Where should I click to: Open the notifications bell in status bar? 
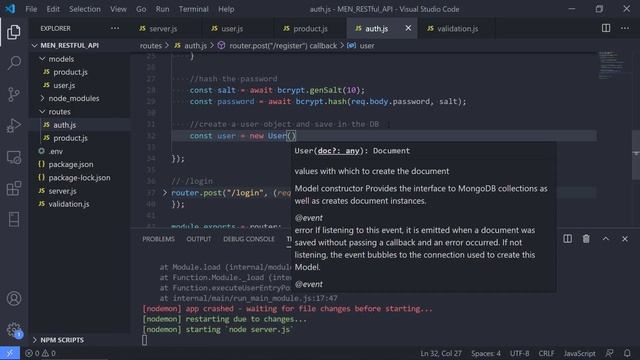click(627, 353)
